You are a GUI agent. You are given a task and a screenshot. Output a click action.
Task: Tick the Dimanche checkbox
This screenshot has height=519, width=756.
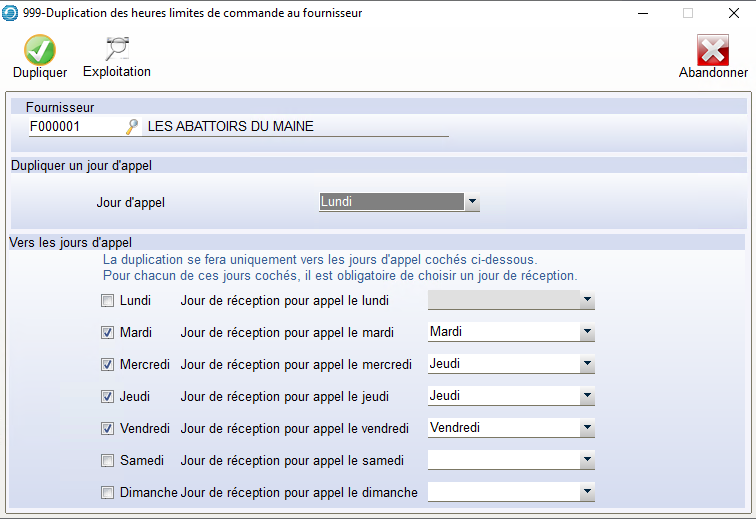click(x=107, y=492)
